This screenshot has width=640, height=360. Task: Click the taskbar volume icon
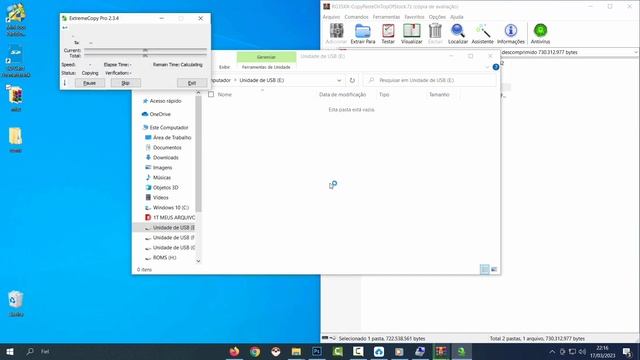(582, 351)
